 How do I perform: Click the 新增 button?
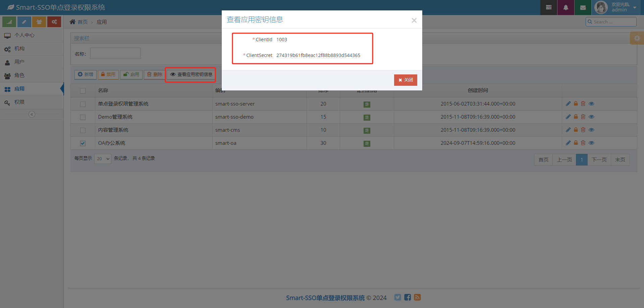tap(86, 74)
